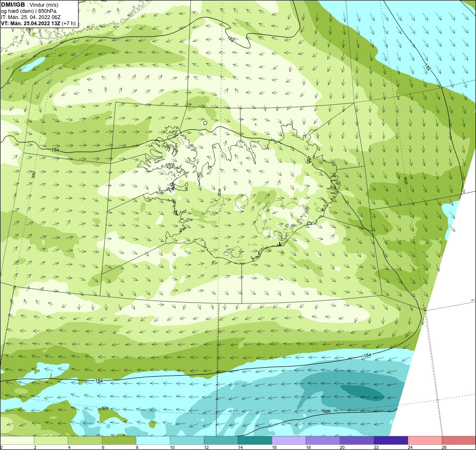Screen dimensions: 476x450
Task: Pick the 22–24 m/s dark indigo legend swatch
Action: [391, 440]
